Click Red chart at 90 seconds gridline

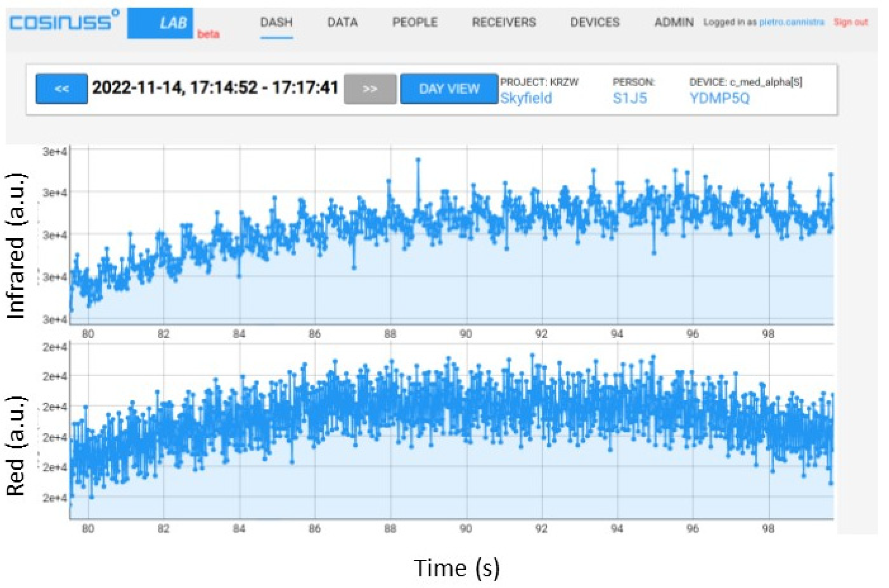[x=466, y=431]
